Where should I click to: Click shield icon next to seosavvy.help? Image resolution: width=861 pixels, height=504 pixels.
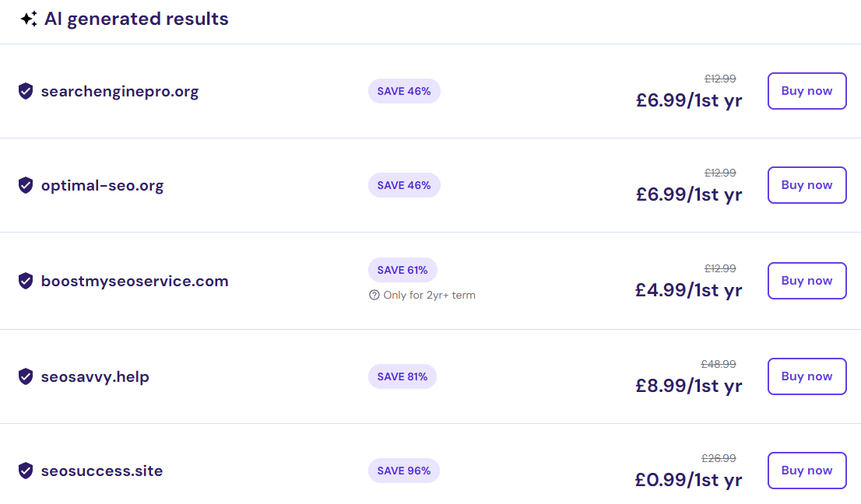pos(26,376)
